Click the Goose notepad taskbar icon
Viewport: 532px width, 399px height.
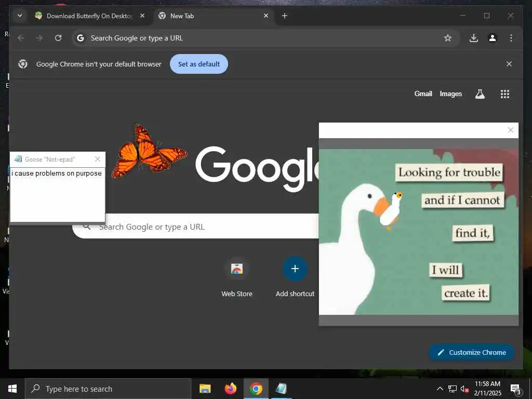pos(281,389)
